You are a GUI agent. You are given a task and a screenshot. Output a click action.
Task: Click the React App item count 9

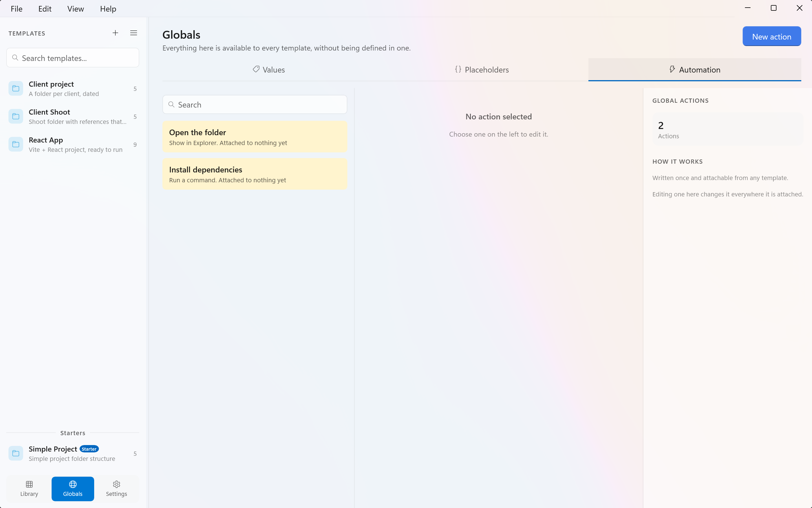tap(135, 144)
